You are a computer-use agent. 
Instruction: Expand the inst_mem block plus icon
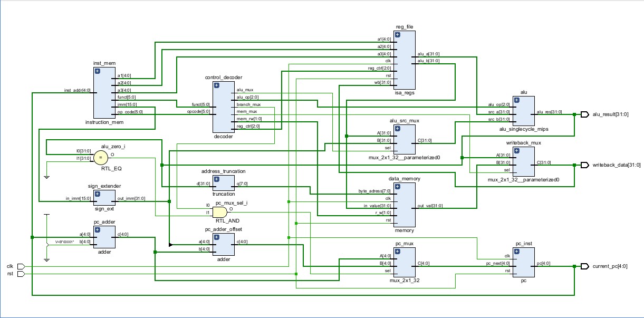click(x=97, y=71)
